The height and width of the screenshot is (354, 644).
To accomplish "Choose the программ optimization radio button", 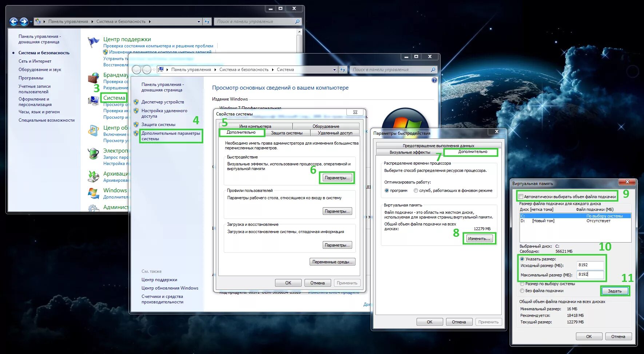I will point(387,190).
